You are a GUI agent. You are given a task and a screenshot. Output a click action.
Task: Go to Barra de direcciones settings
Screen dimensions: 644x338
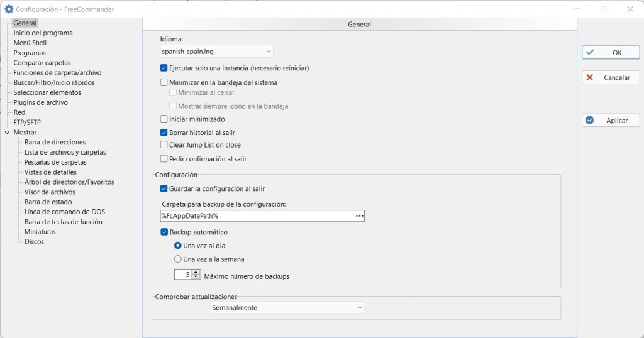(x=55, y=143)
